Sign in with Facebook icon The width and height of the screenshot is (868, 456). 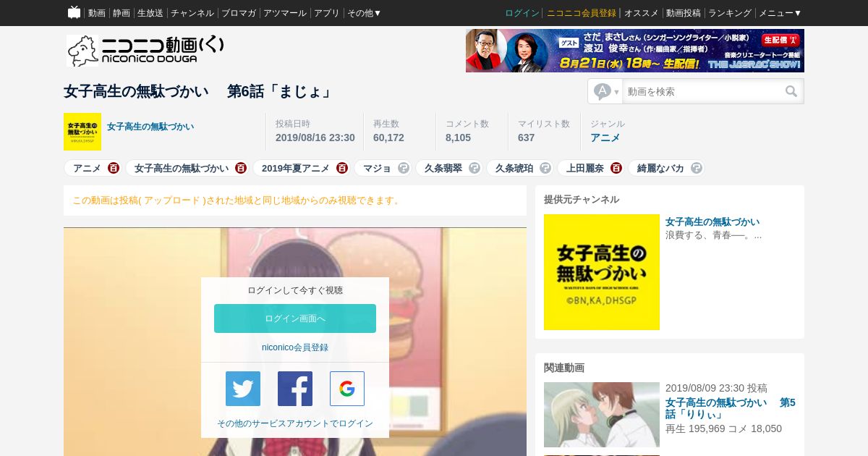coord(295,389)
